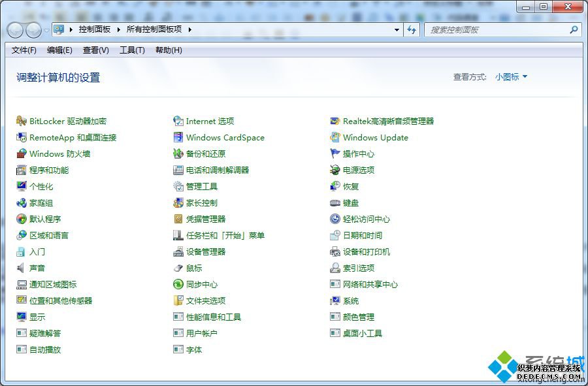The image size is (588, 386).
Task: Go forward with the Forward navigation button
Action: tap(33, 30)
